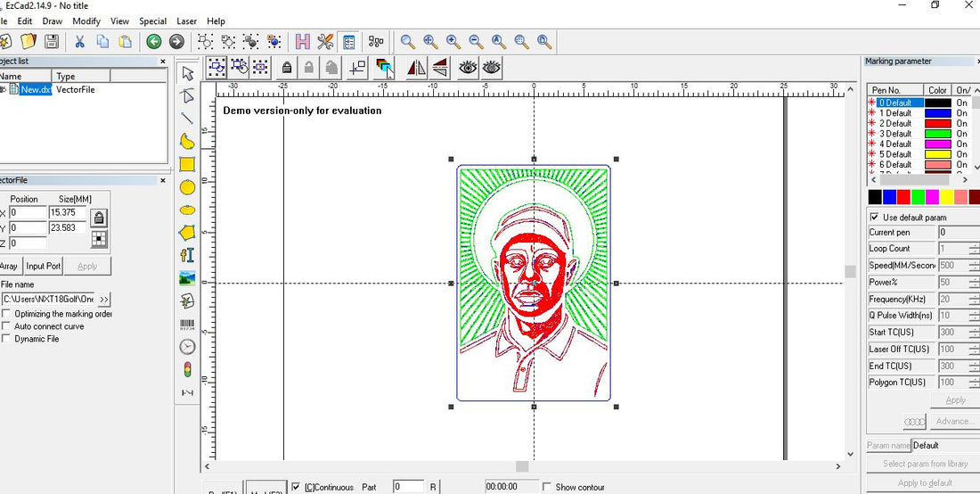Uncheck Use default param checkbox
This screenshot has height=494, width=980.
coord(874,218)
